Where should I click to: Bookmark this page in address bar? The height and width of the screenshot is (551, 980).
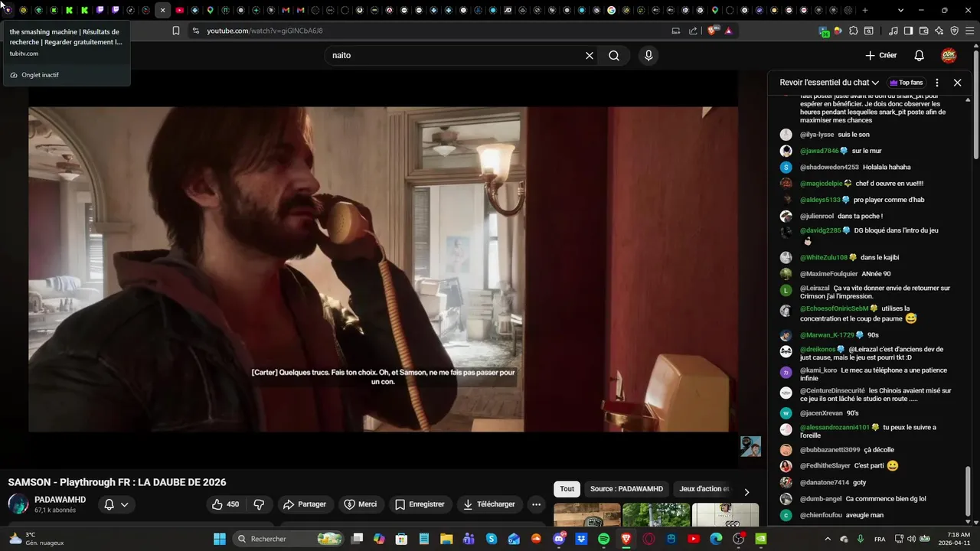(x=175, y=31)
